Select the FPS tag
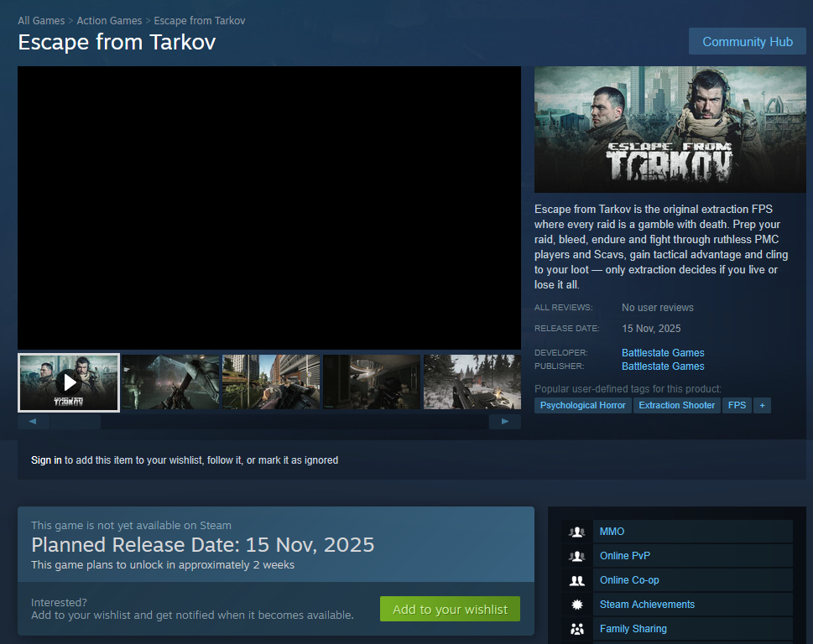This screenshot has width=813, height=644. [x=737, y=405]
